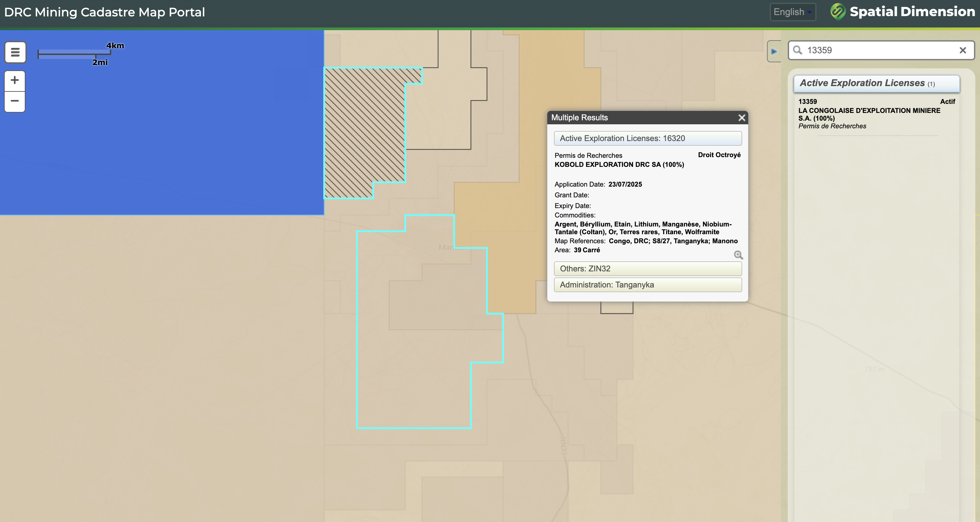Select license 13359 search result
The height and width of the screenshot is (522, 980).
[x=877, y=113]
